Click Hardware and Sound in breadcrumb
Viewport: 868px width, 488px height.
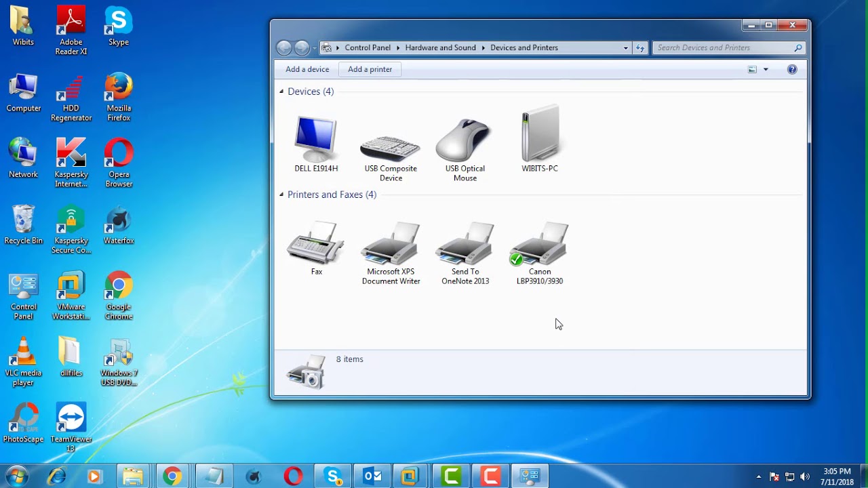440,47
